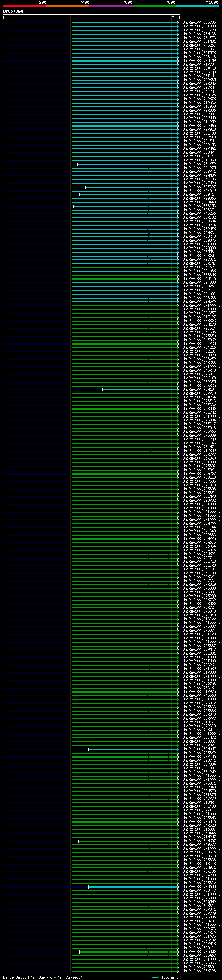Image resolution: width=222 pixels, height=980 pixels.
Task: Open hit UniRef100_B9FU33
Action: pos(199,282)
